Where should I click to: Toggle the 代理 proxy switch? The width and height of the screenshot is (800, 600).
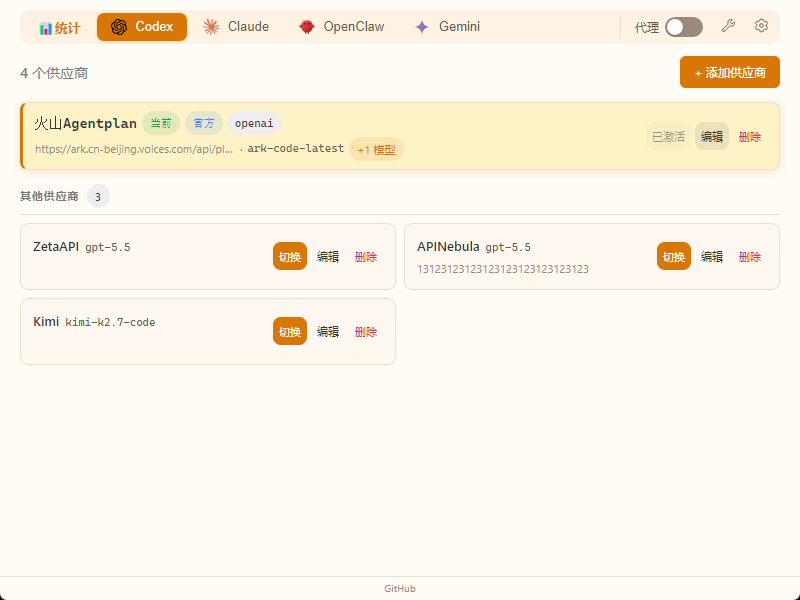click(x=684, y=27)
